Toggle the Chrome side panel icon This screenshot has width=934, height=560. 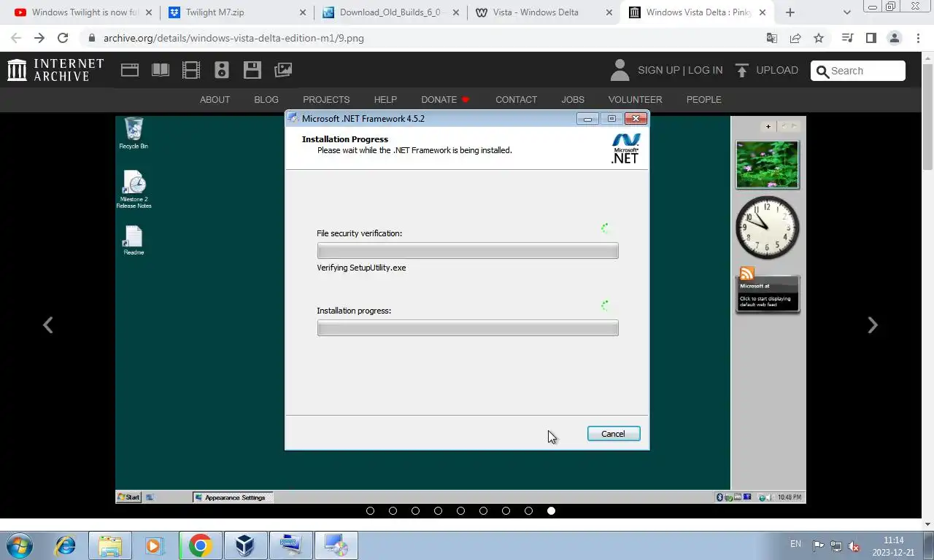coord(871,38)
